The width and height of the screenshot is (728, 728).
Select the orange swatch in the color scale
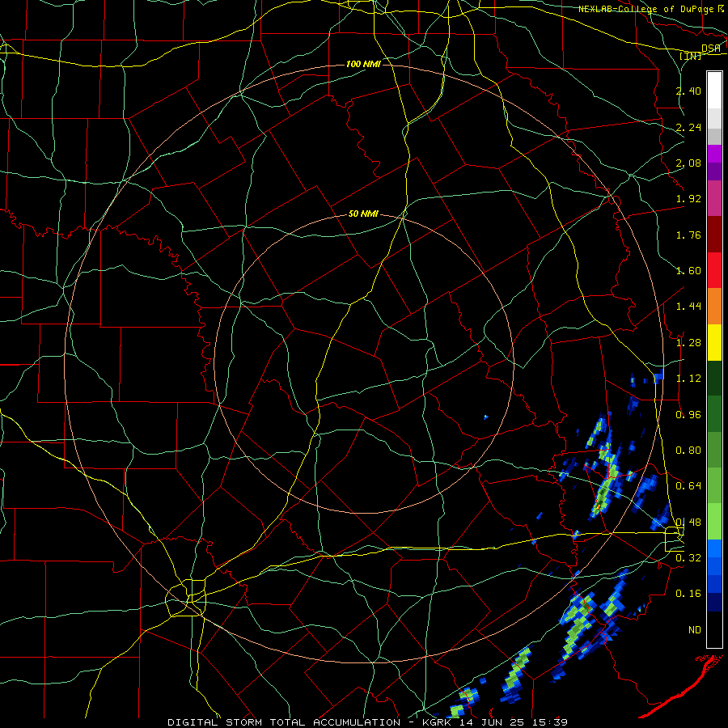coord(714,307)
